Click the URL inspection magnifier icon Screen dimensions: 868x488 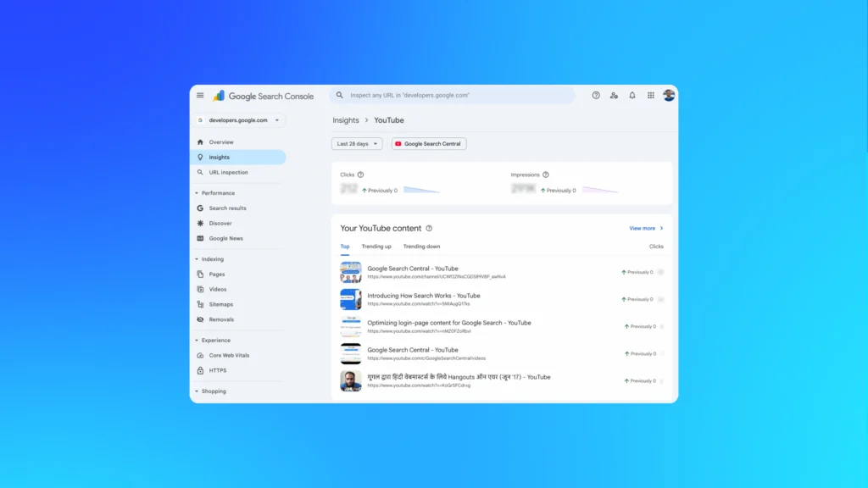[x=200, y=172]
